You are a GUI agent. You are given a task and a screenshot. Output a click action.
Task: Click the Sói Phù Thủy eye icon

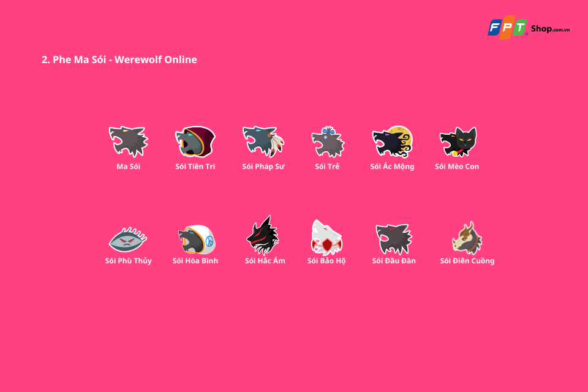click(x=128, y=239)
